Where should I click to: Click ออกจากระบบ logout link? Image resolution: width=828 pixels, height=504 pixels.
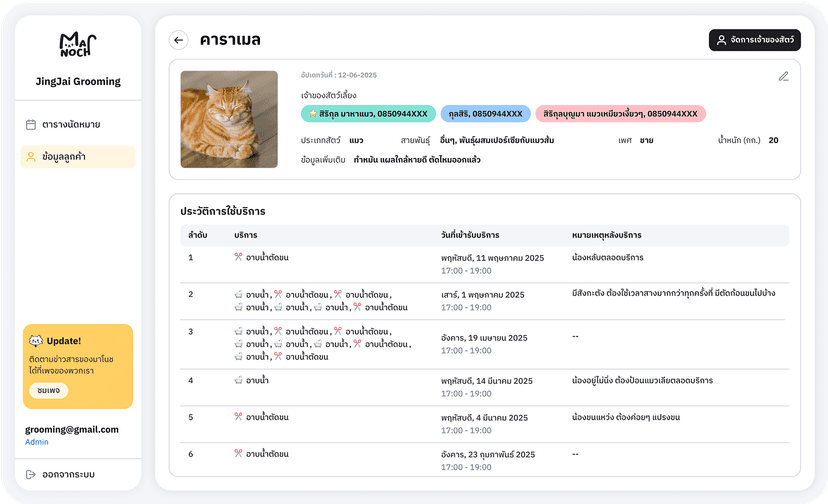(x=69, y=474)
